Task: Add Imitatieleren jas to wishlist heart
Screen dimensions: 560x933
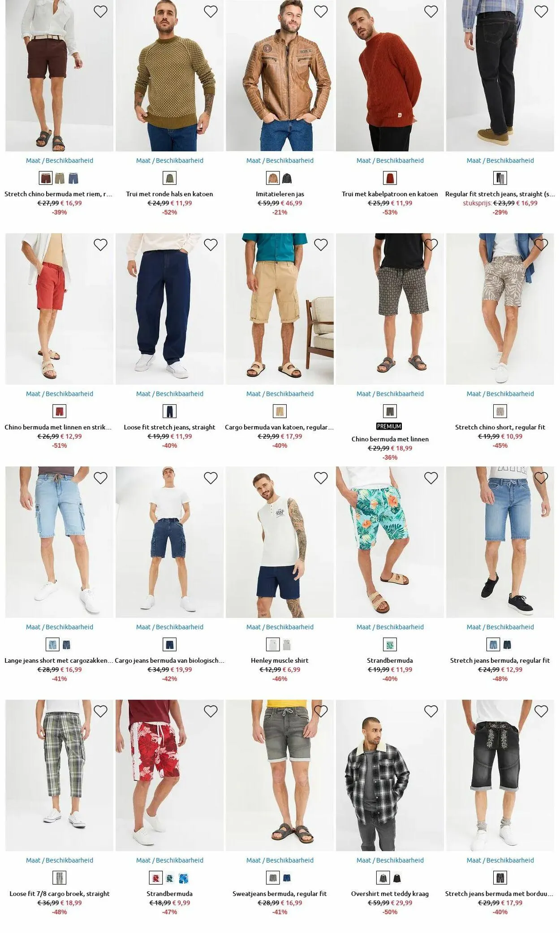Action: pyautogui.click(x=321, y=12)
